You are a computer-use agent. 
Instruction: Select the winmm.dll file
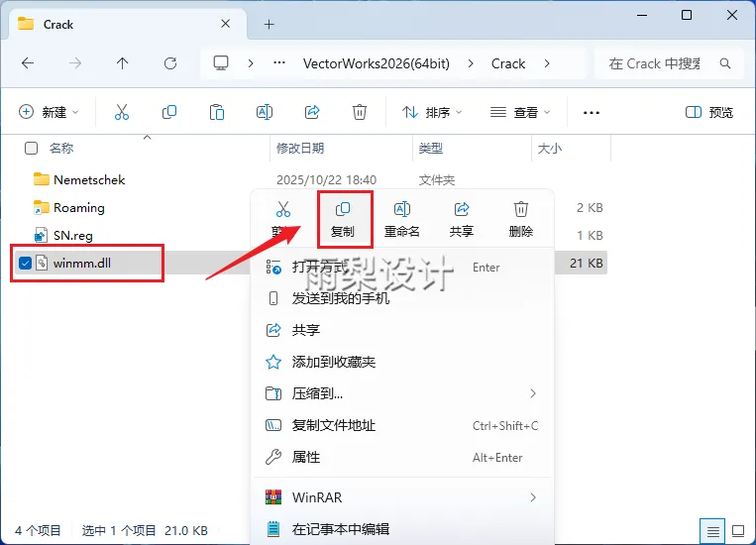pos(82,263)
